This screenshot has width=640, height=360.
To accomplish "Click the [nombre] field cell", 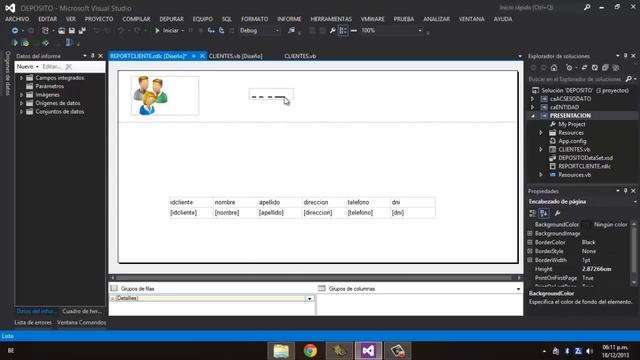I will pos(235,213).
